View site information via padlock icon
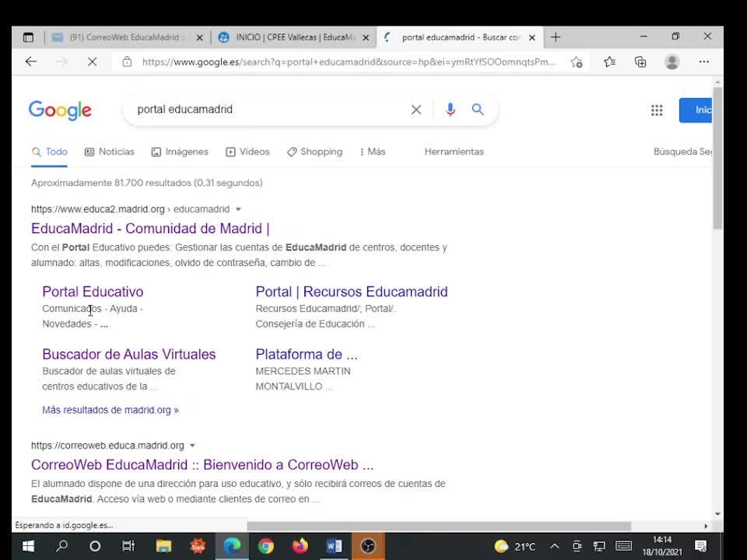Image resolution: width=747 pixels, height=560 pixels. pos(127,62)
